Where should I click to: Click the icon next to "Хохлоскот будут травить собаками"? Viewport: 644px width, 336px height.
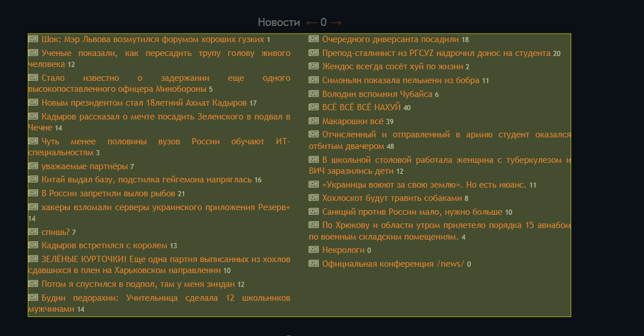(x=314, y=198)
